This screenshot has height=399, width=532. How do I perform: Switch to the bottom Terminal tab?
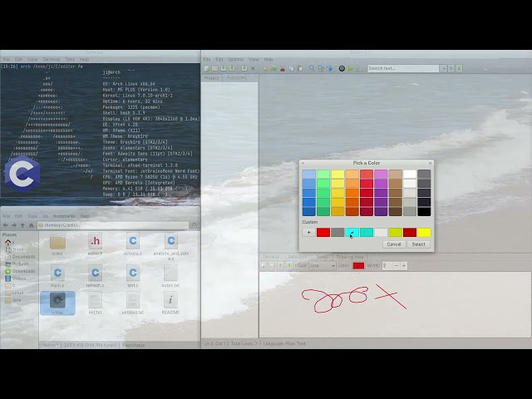click(271, 257)
